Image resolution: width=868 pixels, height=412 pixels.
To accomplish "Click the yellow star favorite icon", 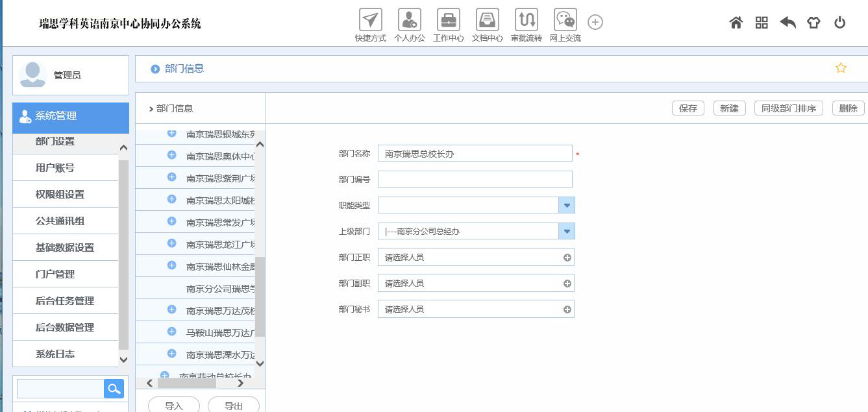I will tap(841, 68).
